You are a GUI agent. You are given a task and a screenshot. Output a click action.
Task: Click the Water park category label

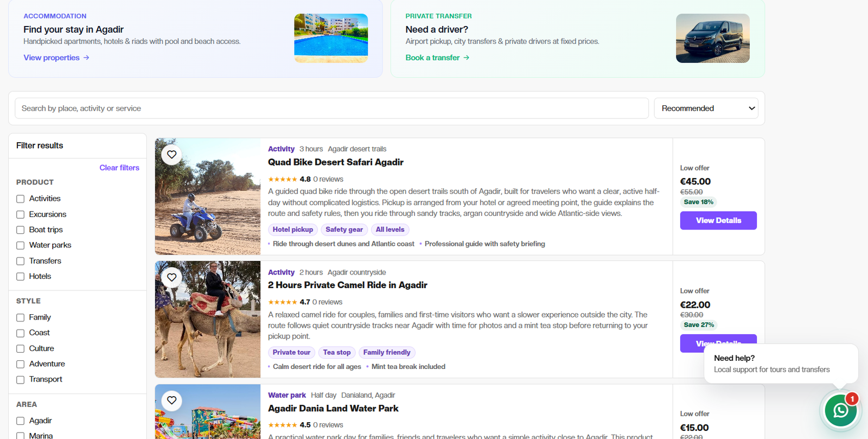tap(287, 395)
